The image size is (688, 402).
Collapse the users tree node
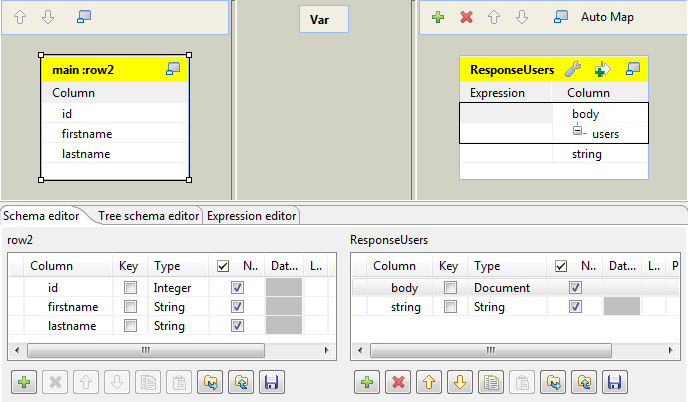(577, 131)
